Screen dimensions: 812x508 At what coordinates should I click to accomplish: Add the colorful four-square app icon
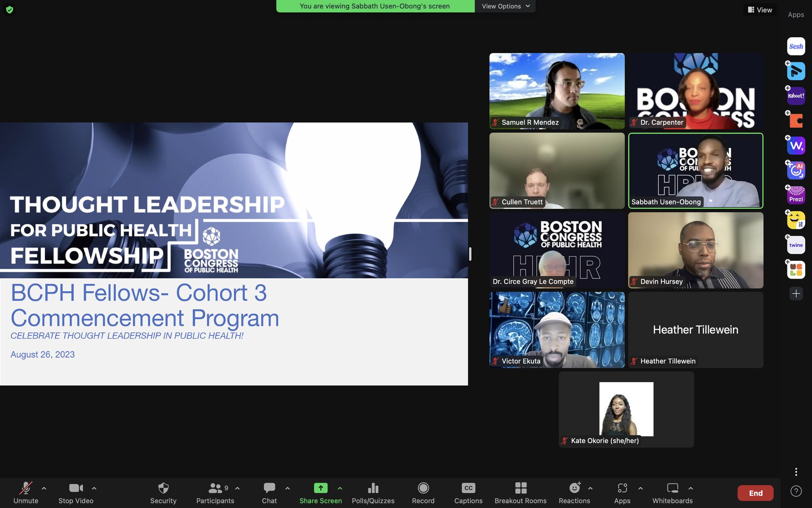(796, 270)
